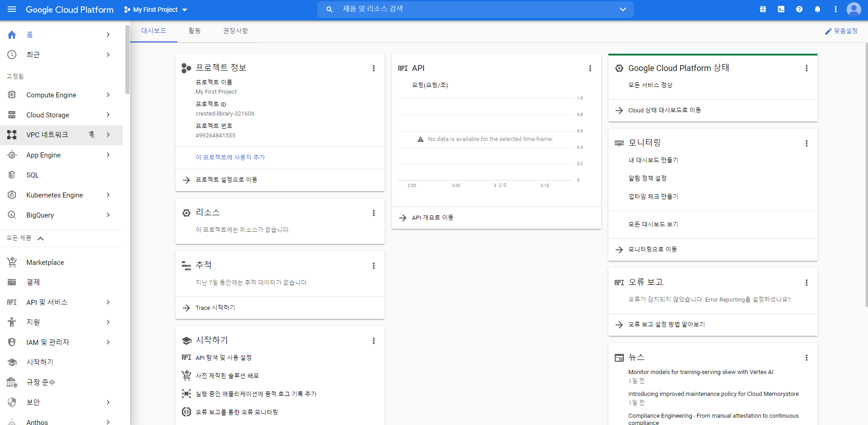The width and height of the screenshot is (868, 425).
Task: Expand App Engine submenu chevron
Action: [108, 155]
